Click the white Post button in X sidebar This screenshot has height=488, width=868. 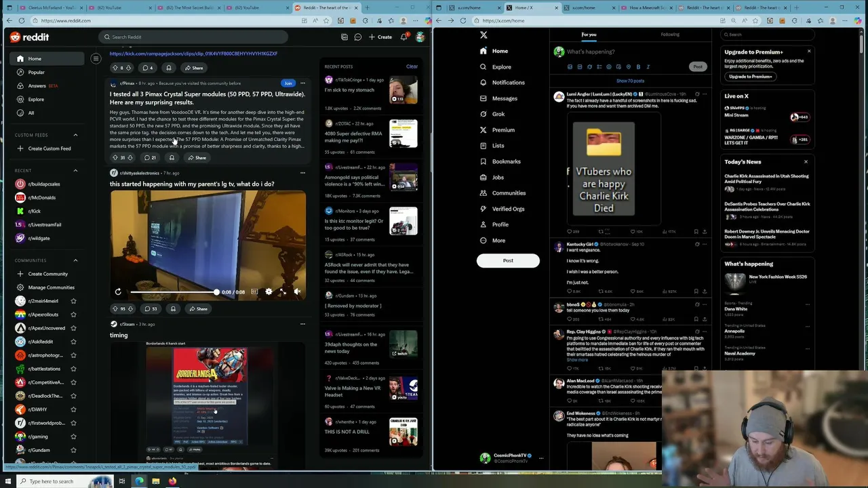[x=508, y=260]
